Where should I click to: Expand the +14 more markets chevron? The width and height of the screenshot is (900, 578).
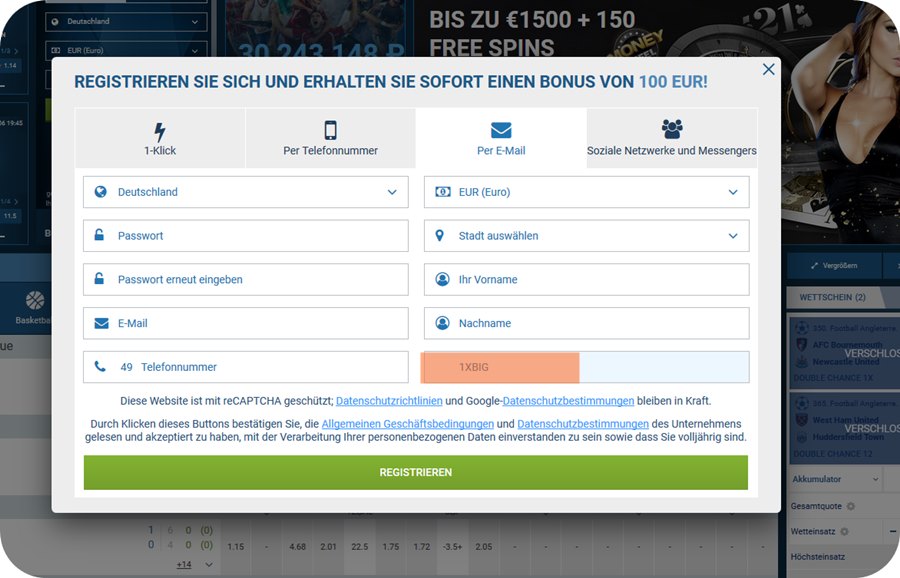(x=209, y=565)
